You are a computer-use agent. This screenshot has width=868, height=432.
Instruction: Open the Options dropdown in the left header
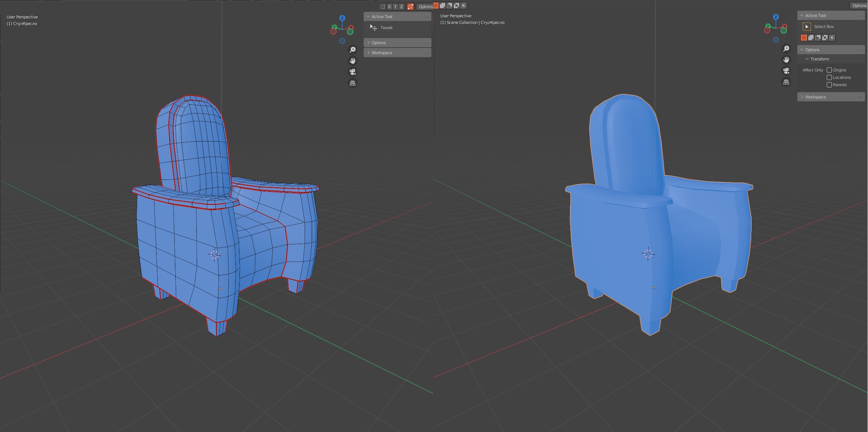(425, 7)
